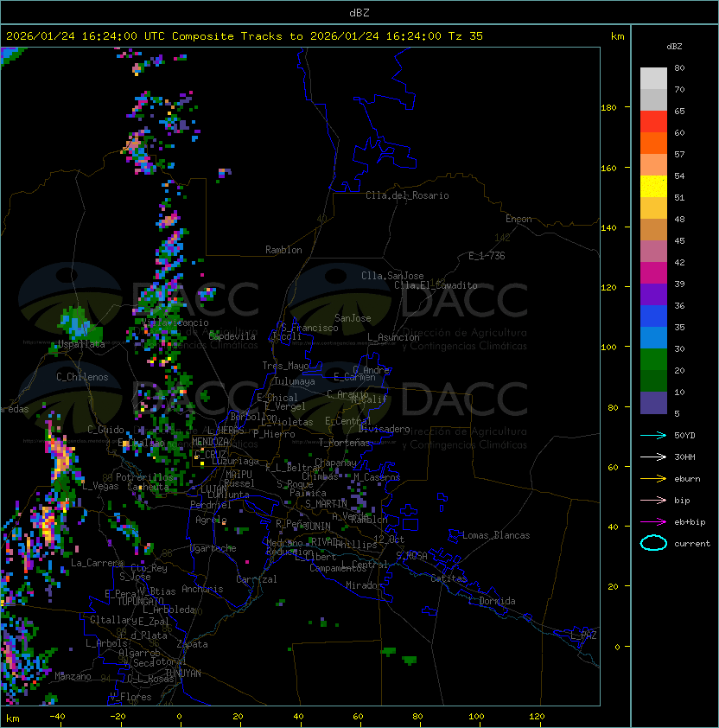Click the 'MENDOZA' city label on map
Screen dimensions: 719x728
210,441
